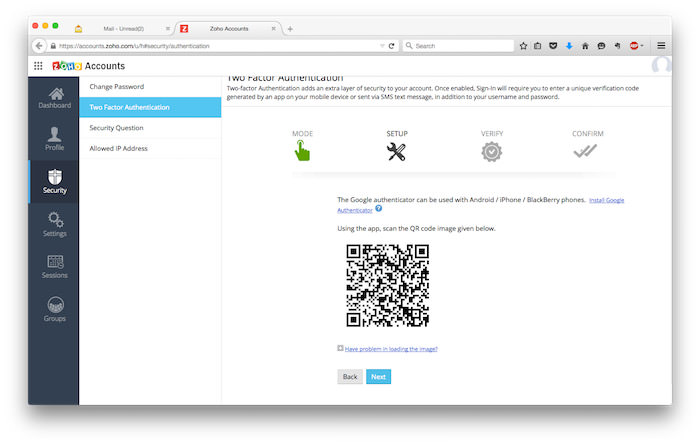Open the bookmarks list clipboard icon
Screen dimensions: 700x445
538,46
